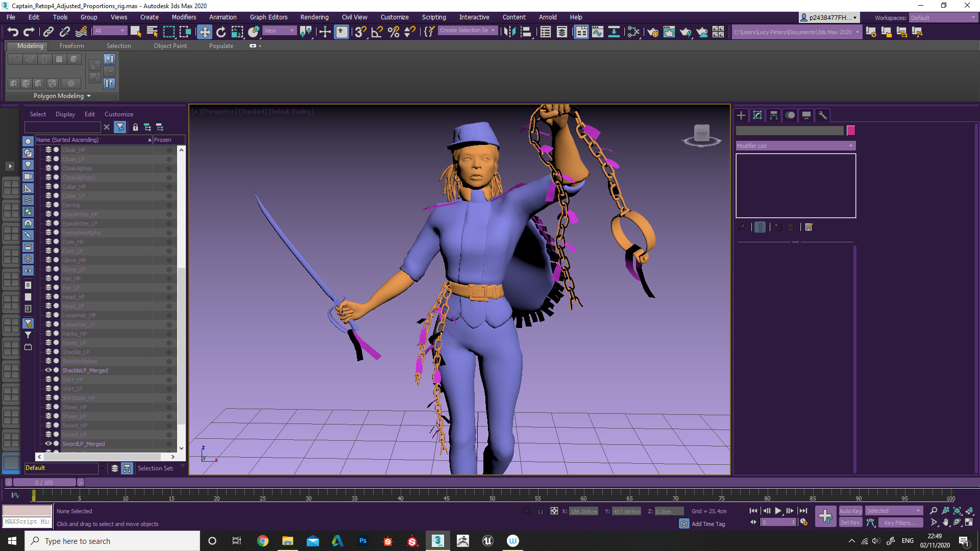Open the Utilities wrench panel
Image resolution: width=980 pixels, height=551 pixels.
point(822,115)
